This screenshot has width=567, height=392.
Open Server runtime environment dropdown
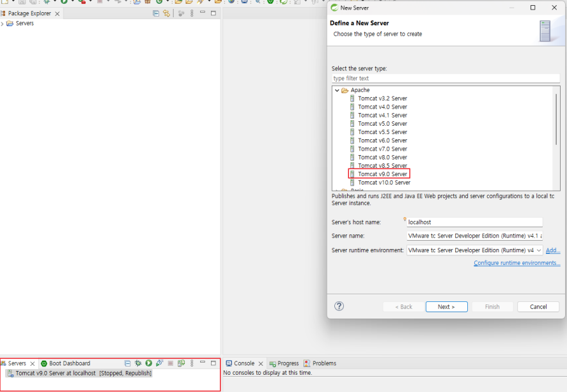538,250
